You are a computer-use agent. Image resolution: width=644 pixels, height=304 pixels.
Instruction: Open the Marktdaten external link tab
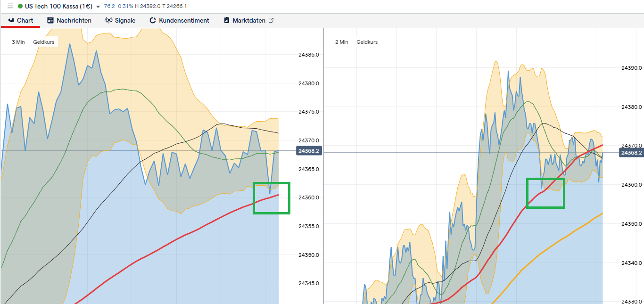click(248, 20)
